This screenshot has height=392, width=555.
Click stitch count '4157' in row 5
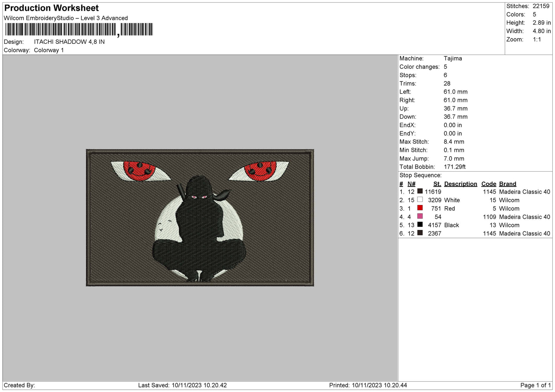(434, 225)
